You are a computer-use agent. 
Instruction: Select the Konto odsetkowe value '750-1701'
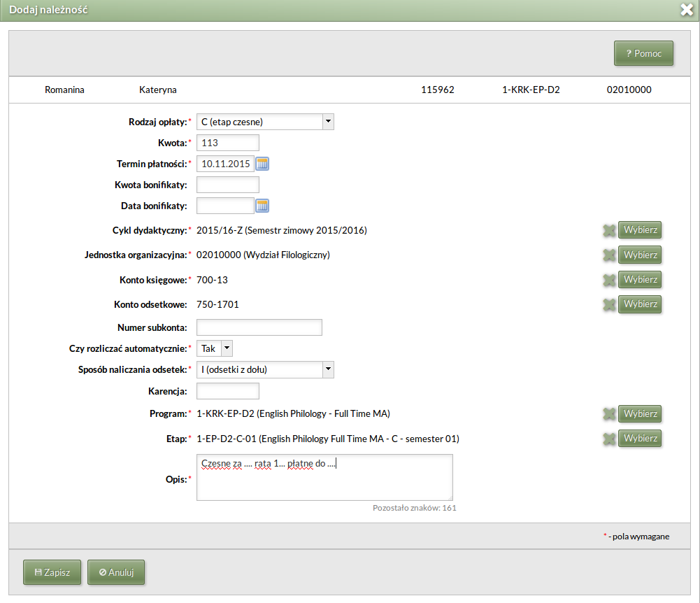tap(217, 304)
